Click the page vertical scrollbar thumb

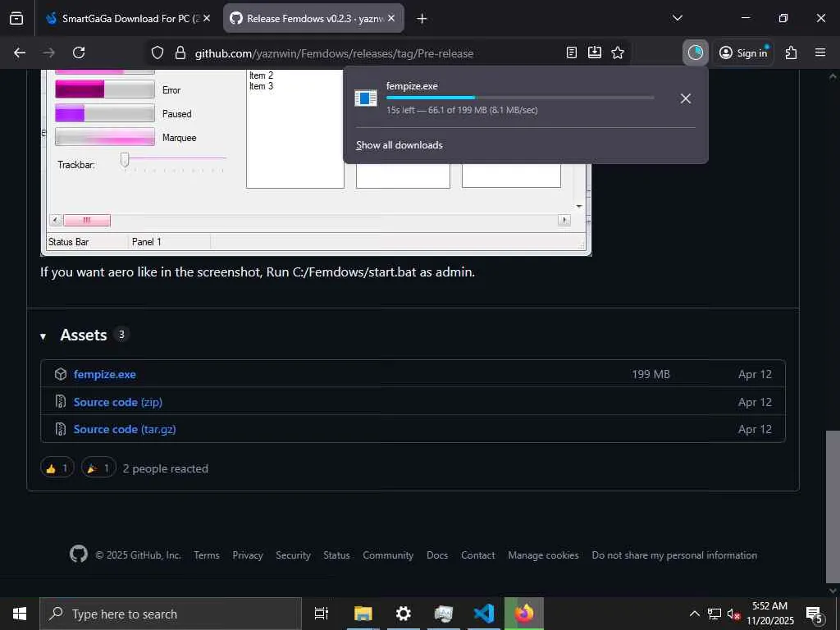tap(833, 506)
